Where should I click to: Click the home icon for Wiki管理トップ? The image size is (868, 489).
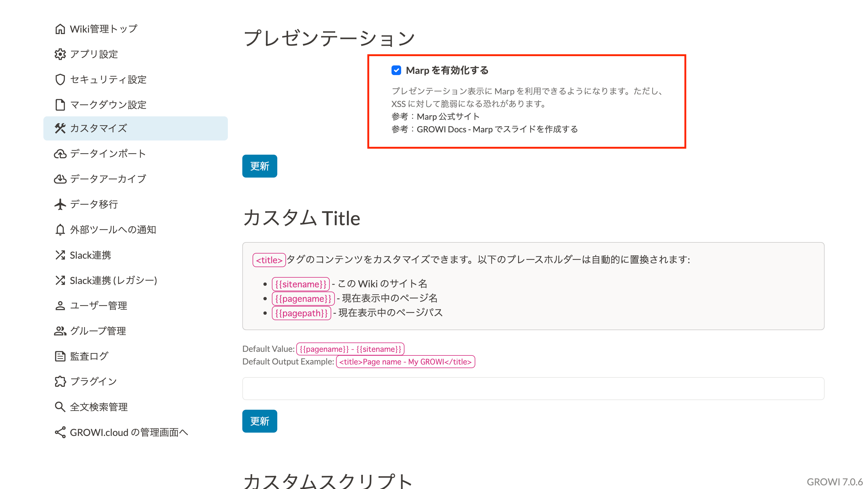click(x=60, y=29)
